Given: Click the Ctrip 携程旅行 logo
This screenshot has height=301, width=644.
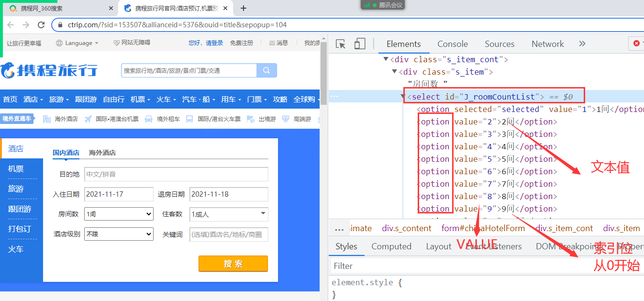Looking at the screenshot, I should [x=49, y=70].
